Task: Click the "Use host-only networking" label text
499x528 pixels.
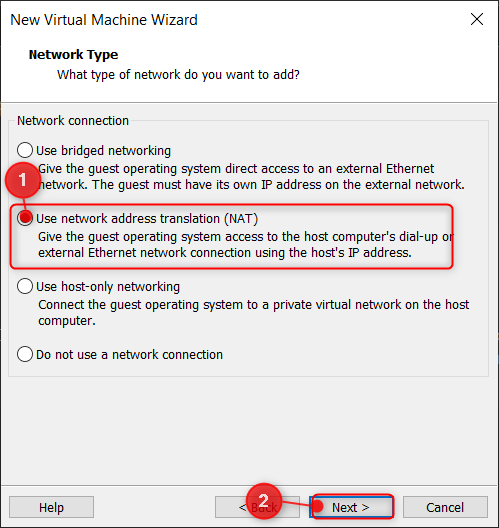Action: click(108, 287)
